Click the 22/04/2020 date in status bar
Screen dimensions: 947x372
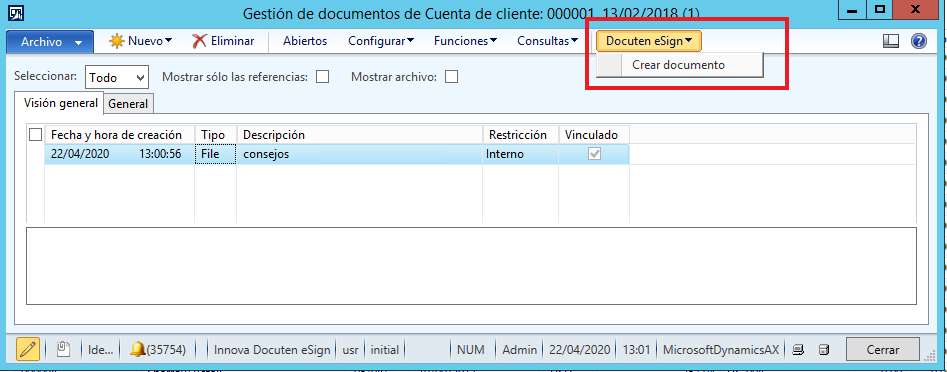[580, 350]
